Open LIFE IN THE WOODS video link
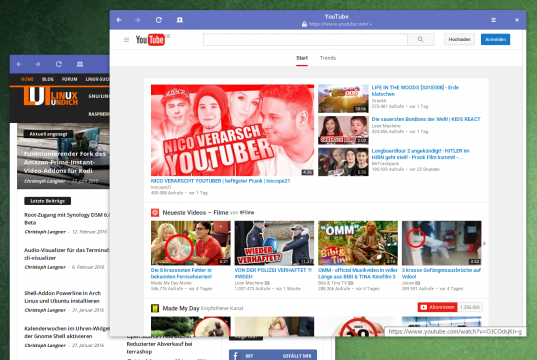The width and height of the screenshot is (537, 360). pyautogui.click(x=415, y=91)
